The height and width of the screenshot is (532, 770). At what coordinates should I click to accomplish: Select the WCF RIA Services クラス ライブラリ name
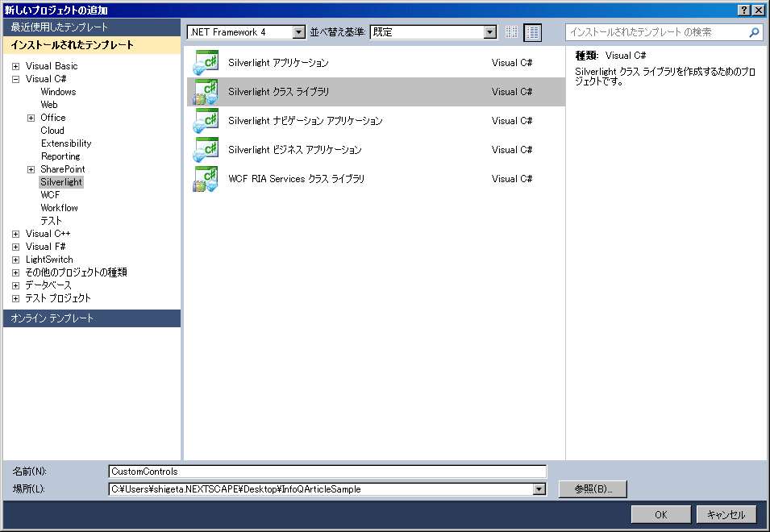pyautogui.click(x=296, y=179)
